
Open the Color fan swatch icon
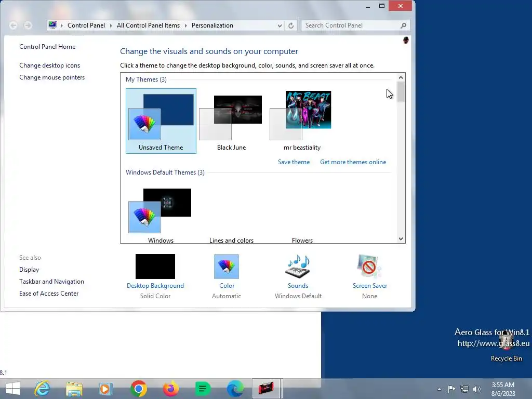227,267
